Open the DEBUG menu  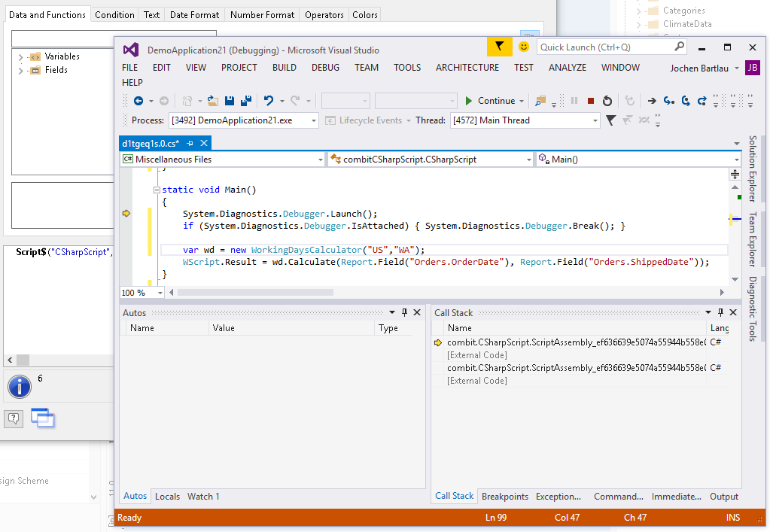tap(325, 68)
